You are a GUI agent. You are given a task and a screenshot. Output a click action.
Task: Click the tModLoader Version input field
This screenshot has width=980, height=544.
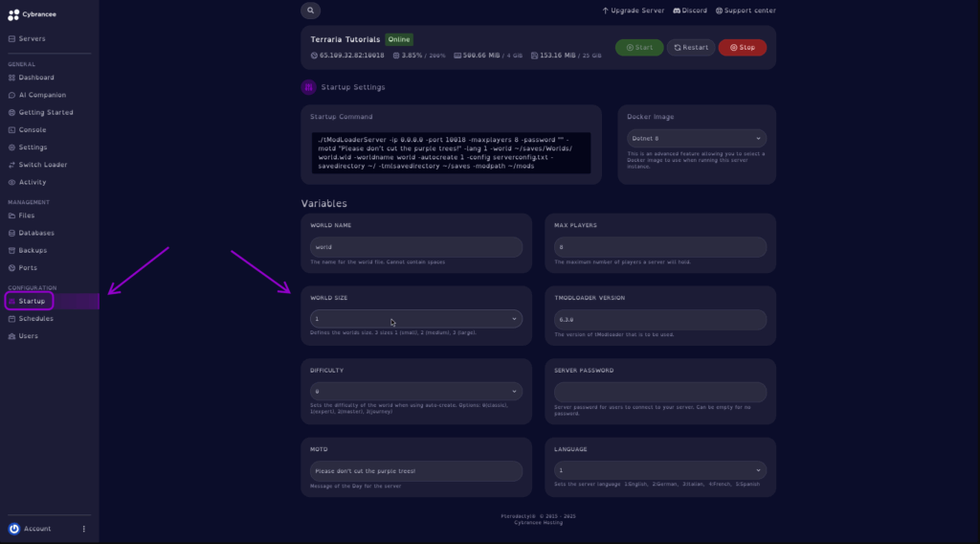(x=660, y=320)
